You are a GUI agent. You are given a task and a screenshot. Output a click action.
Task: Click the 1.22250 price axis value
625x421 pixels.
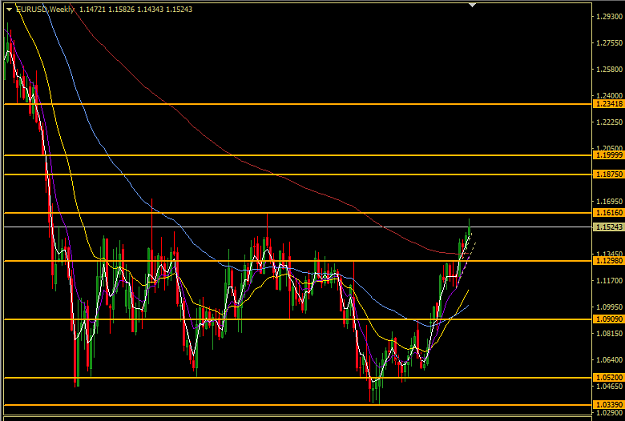tap(609, 122)
